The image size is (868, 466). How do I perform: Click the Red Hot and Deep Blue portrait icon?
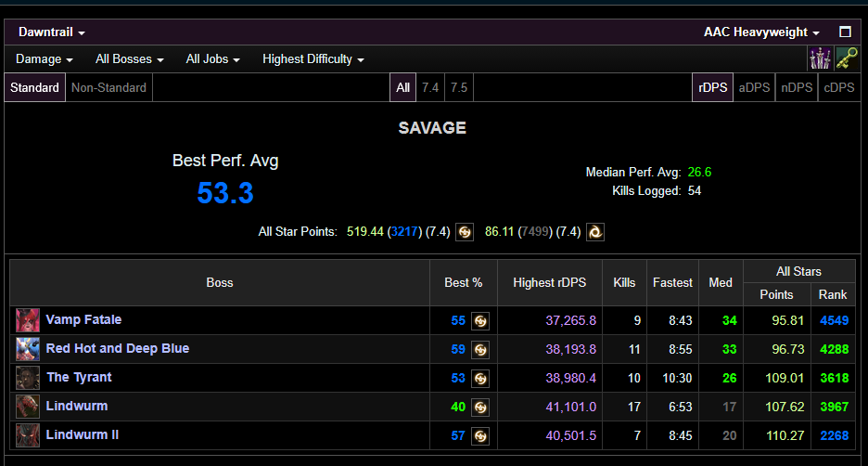point(28,349)
